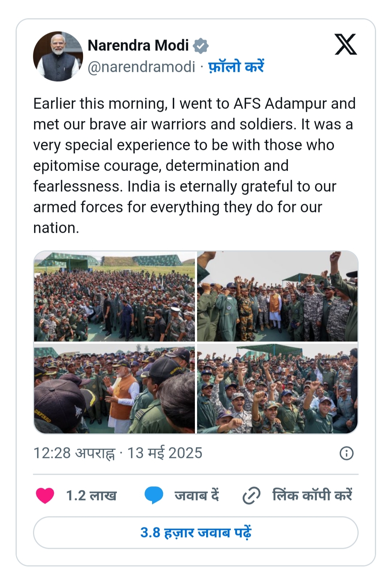Click the 1.2 लाख likes count
This screenshot has width=392, height=587.
click(91, 495)
